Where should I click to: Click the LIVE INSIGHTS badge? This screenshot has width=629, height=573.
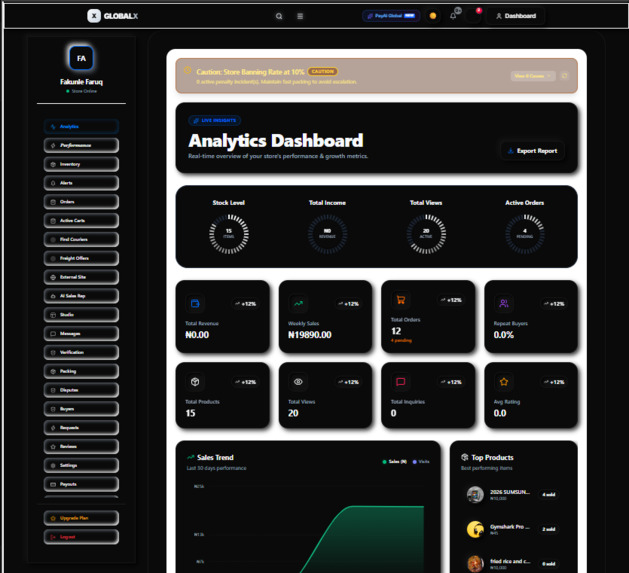[215, 120]
